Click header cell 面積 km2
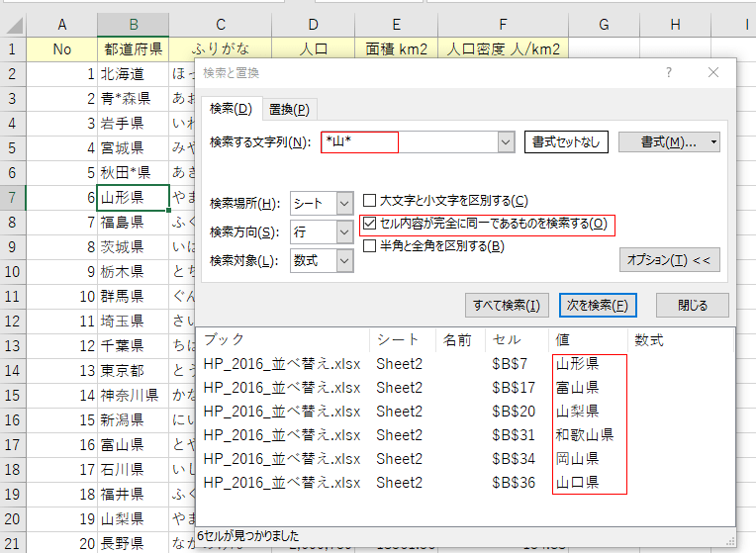756x553 pixels. (x=397, y=49)
